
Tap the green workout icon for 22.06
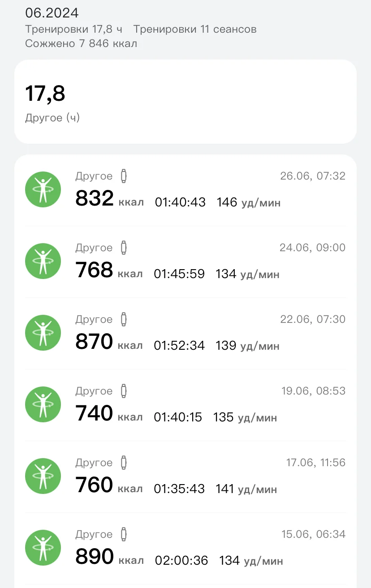pyautogui.click(x=43, y=333)
